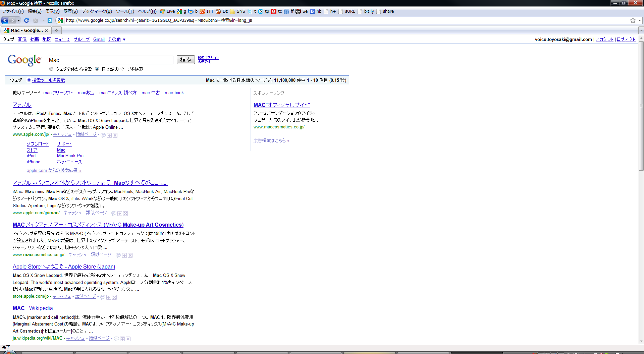Click the Google logo
Image resolution: width=644 pixels, height=354 pixels.
pyautogui.click(x=24, y=60)
